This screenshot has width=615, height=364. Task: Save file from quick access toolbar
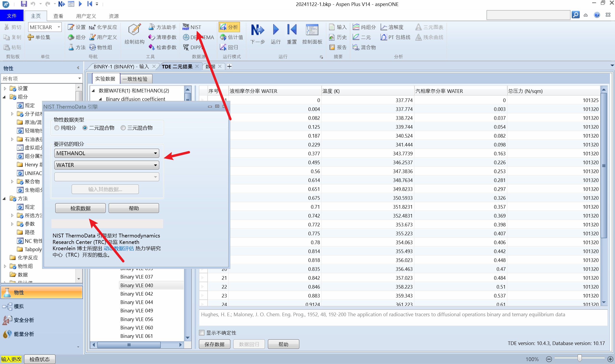coord(24,4)
